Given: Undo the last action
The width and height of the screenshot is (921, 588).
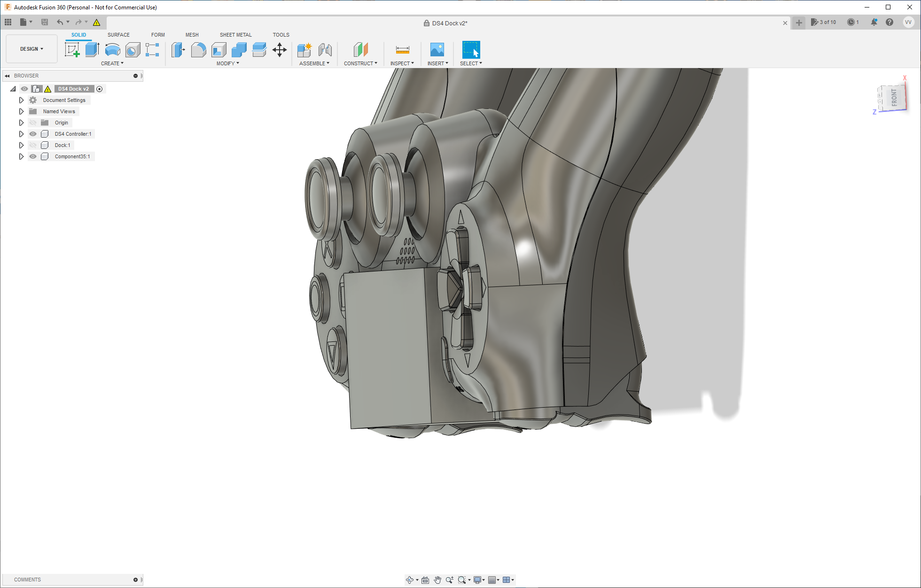Looking at the screenshot, I should click(x=60, y=22).
